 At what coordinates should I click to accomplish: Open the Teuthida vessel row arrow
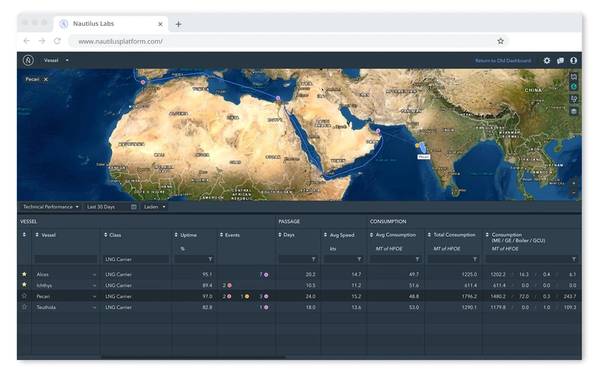(x=94, y=307)
